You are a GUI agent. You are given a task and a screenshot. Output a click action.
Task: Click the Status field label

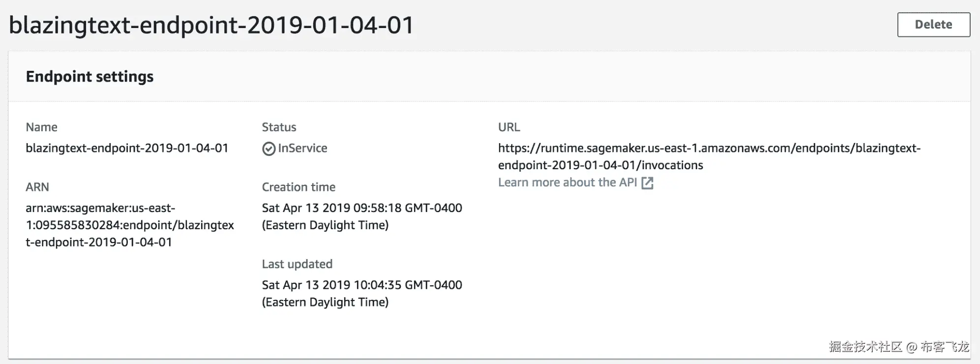(x=279, y=127)
